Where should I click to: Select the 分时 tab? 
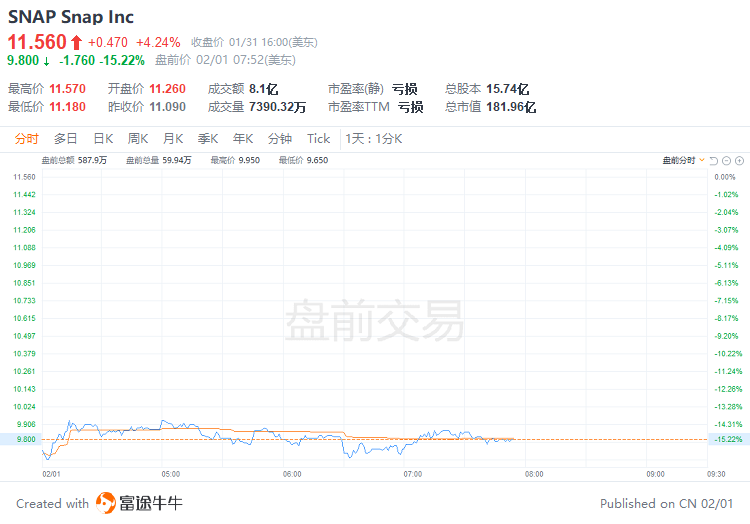[x=26, y=139]
